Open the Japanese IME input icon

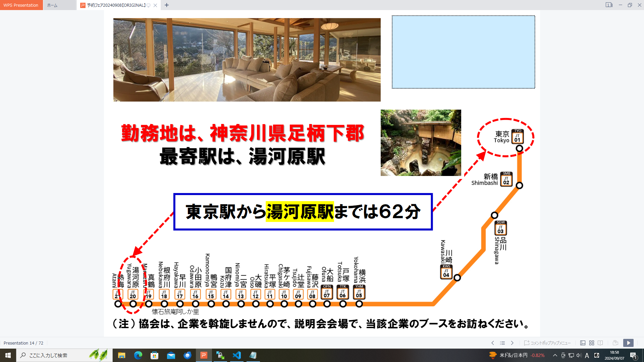pyautogui.click(x=587, y=355)
